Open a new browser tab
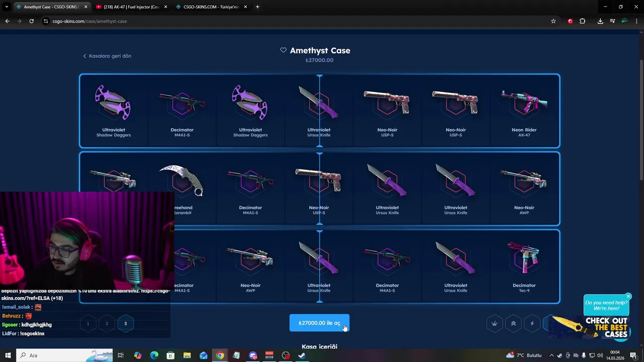The image size is (644, 362). (258, 7)
